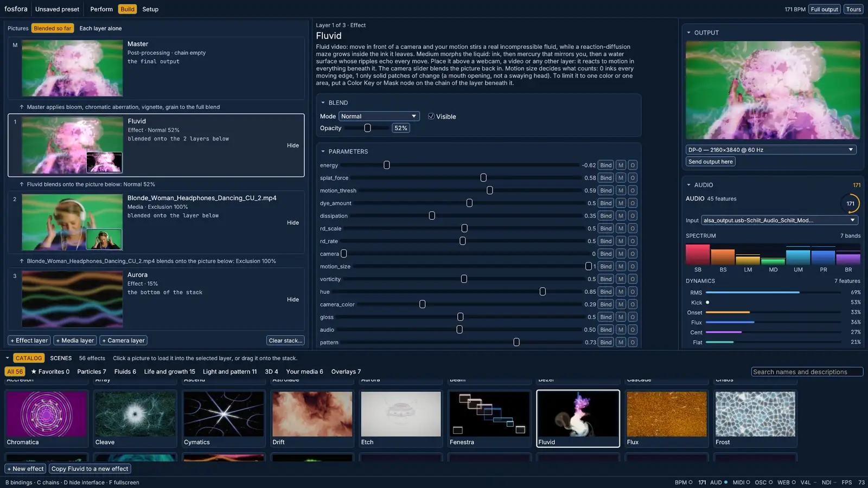
Task: Add a Camera layer
Action: point(123,341)
